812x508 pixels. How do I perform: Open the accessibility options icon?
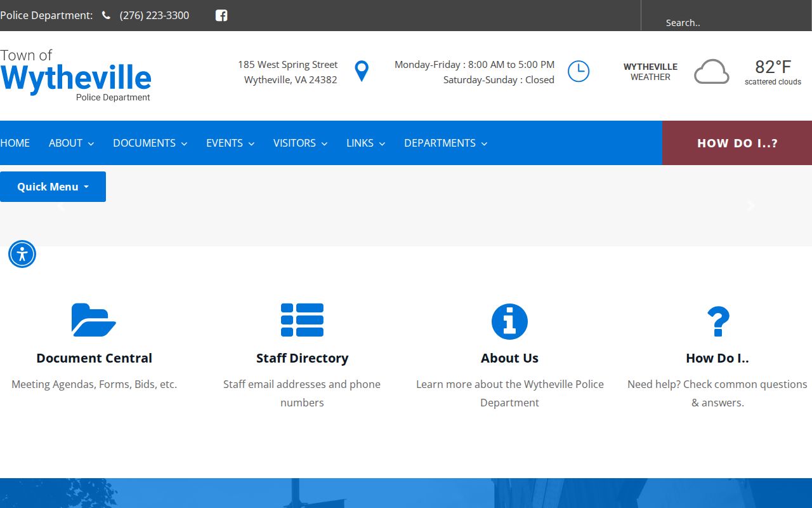click(x=22, y=254)
